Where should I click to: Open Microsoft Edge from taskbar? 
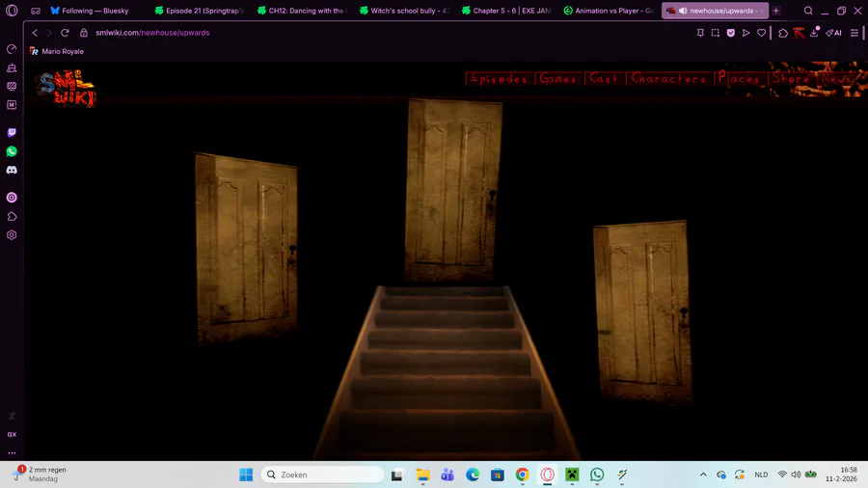tap(473, 474)
